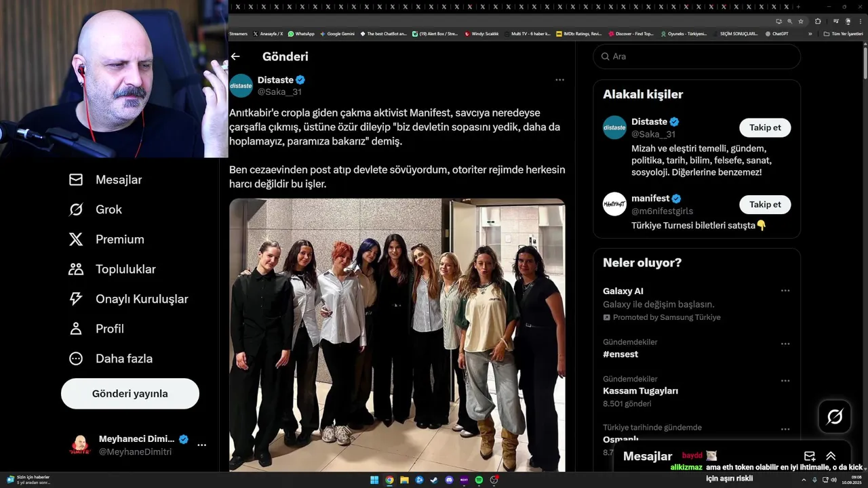Screen dimensions: 868x488
Task: Open Grok in the left sidebar
Action: pyautogui.click(x=96, y=209)
